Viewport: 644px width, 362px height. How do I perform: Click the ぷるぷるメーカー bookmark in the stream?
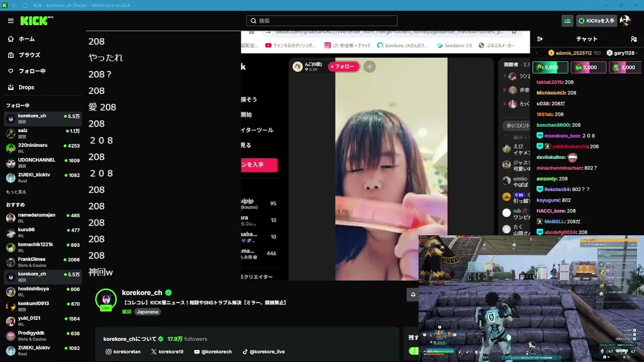[x=496, y=45]
